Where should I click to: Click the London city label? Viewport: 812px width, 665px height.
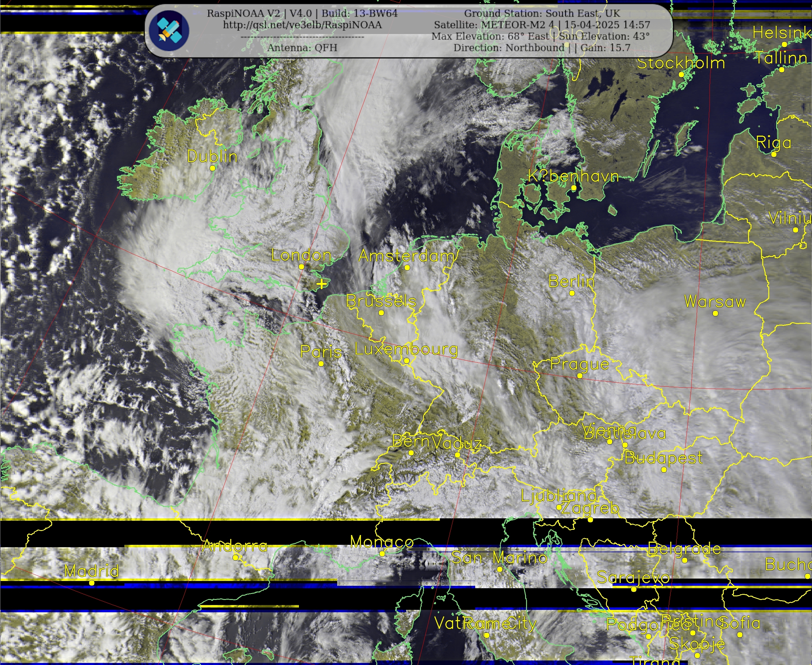point(301,255)
